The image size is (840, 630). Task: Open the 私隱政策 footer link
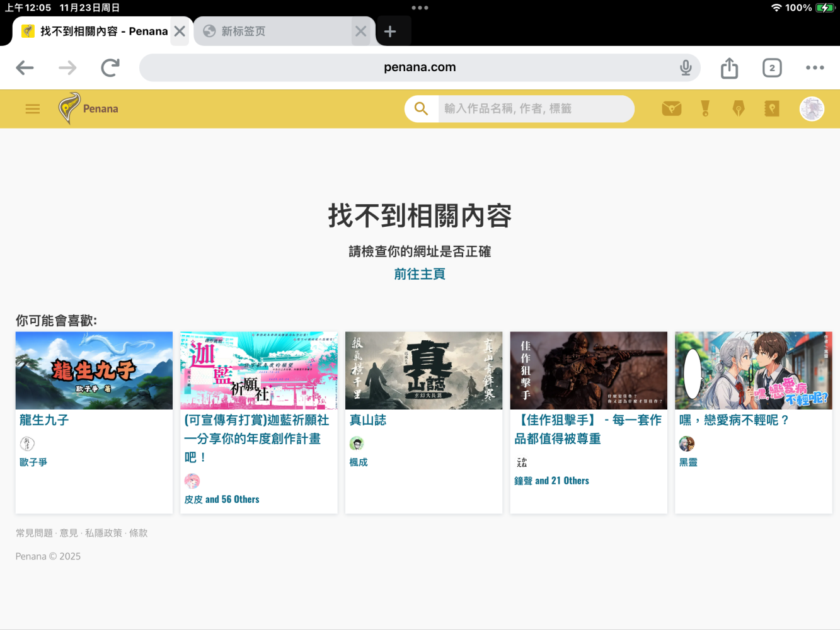[104, 533]
